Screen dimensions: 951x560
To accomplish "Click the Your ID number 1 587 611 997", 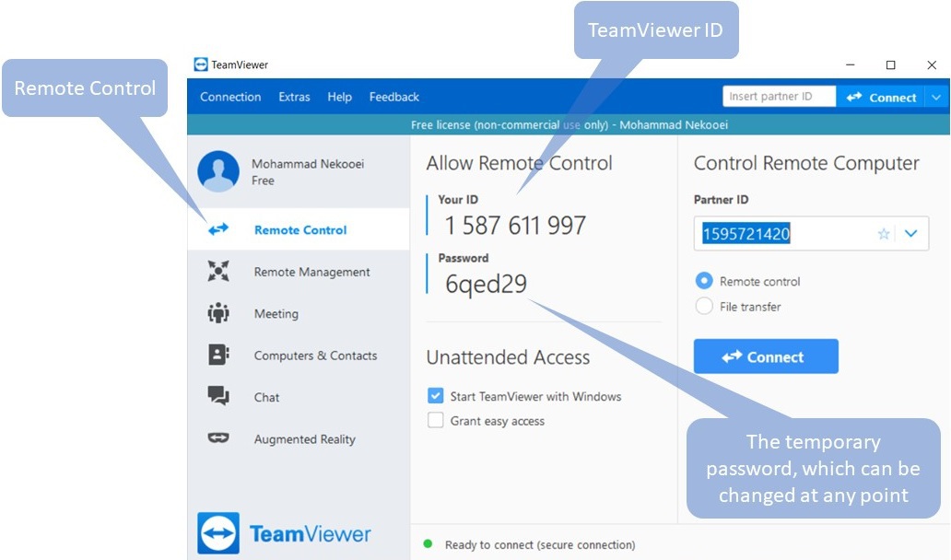I will tap(515, 226).
